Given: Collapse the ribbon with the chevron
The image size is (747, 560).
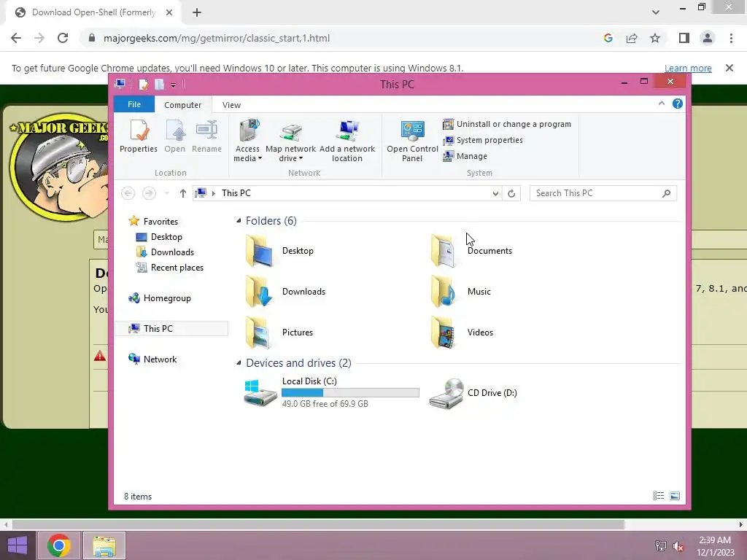Looking at the screenshot, I should (661, 104).
